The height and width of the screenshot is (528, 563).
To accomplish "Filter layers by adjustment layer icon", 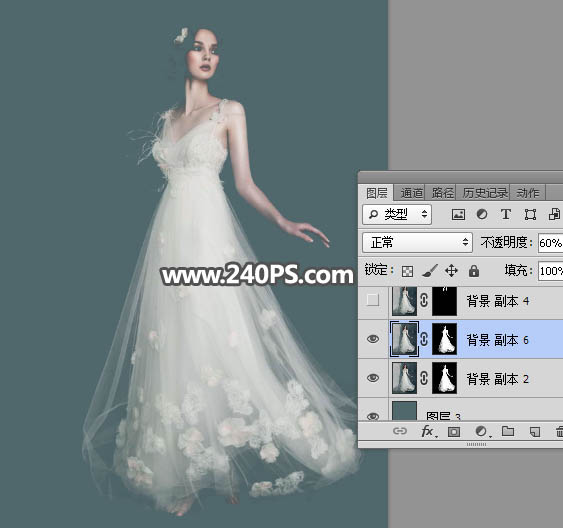I will pos(482,215).
